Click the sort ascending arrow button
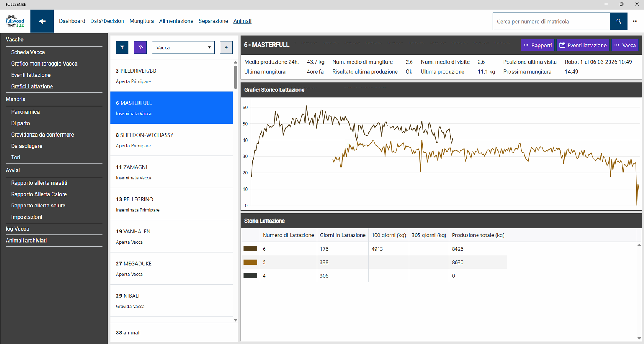Screen dimensions: 644x344 tap(226, 47)
